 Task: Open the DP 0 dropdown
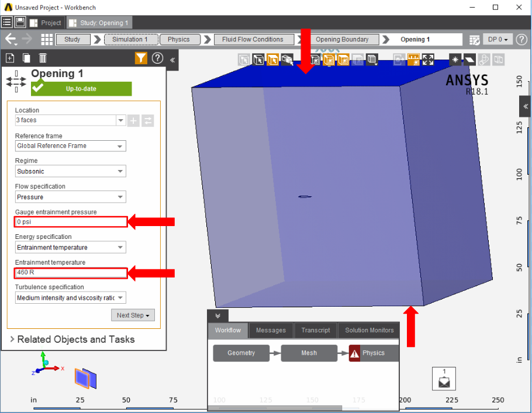tap(498, 39)
